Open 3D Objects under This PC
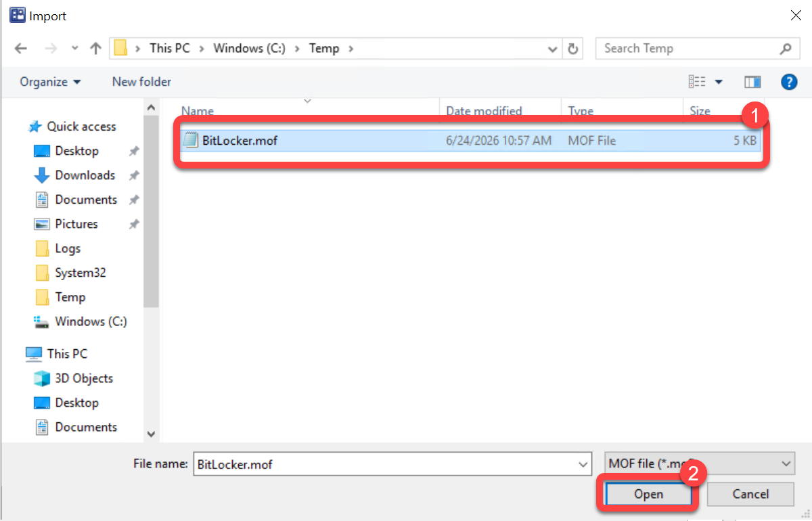Viewport: 812px width, 521px height. tap(84, 378)
